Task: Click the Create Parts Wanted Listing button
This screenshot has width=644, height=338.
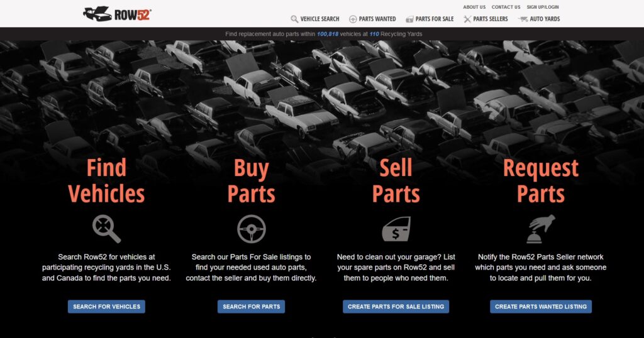Action: pos(541,307)
